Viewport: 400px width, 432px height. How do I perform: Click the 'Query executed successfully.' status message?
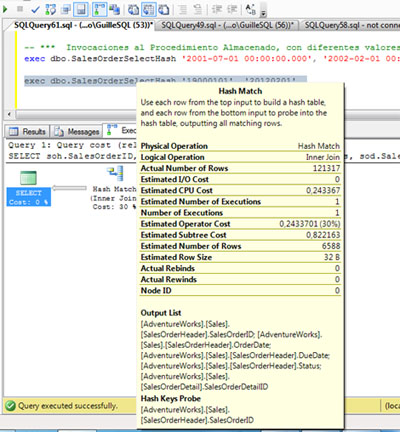click(68, 406)
